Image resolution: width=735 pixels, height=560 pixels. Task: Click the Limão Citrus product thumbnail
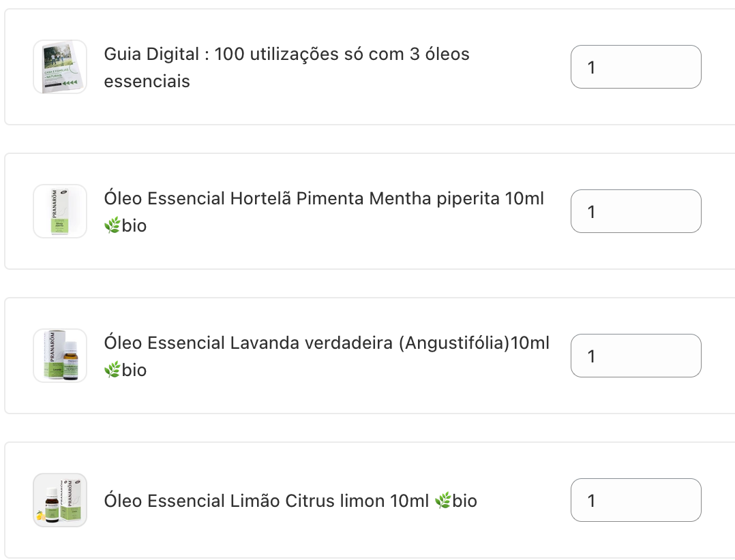point(60,500)
